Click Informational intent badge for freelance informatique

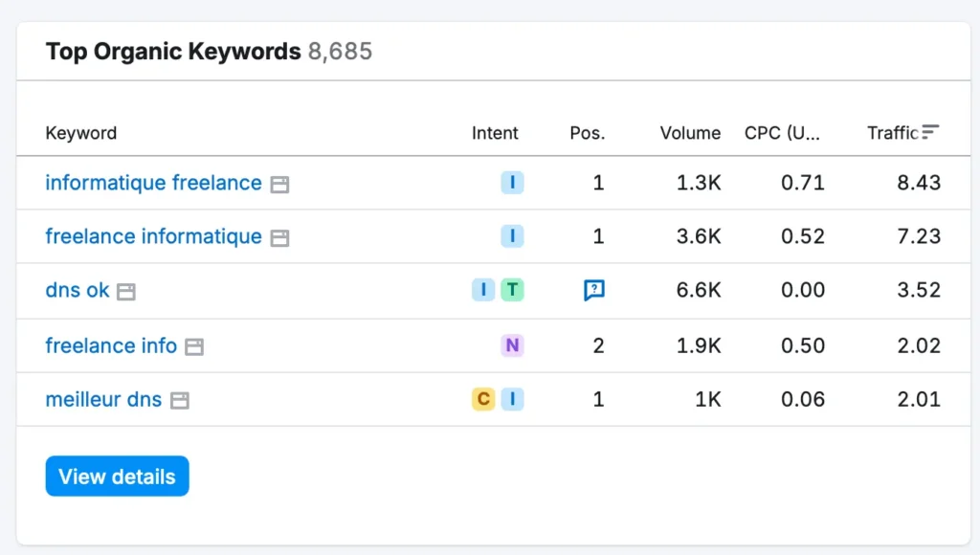pos(513,236)
